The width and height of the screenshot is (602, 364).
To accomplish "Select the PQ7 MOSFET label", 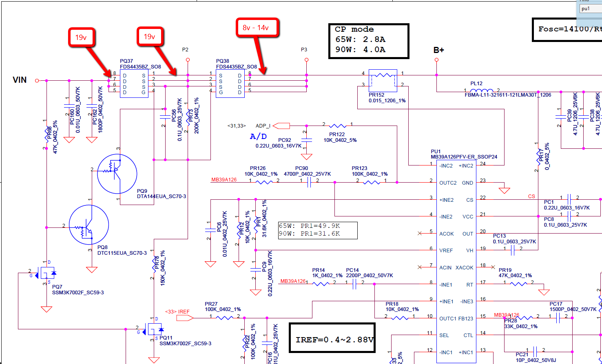I will (x=57, y=287).
